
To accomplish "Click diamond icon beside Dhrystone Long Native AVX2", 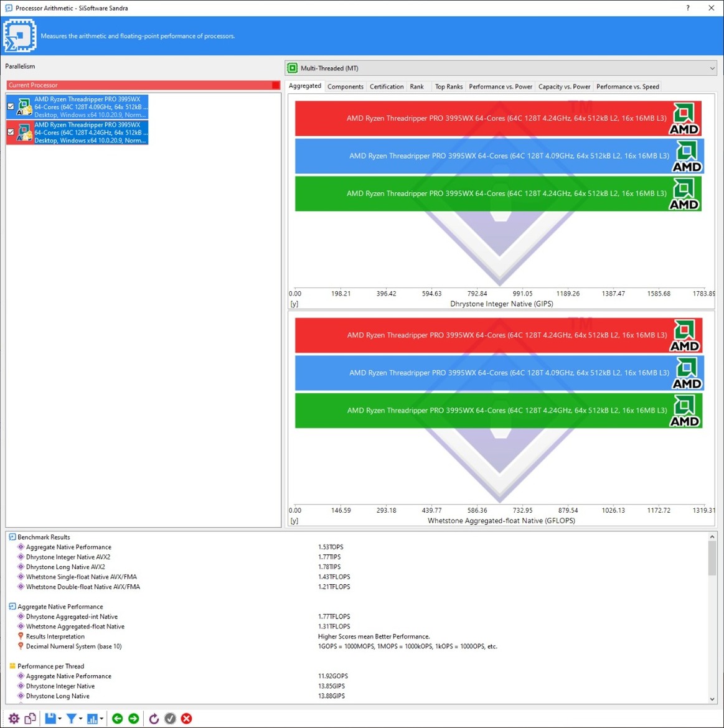I will (x=21, y=566).
